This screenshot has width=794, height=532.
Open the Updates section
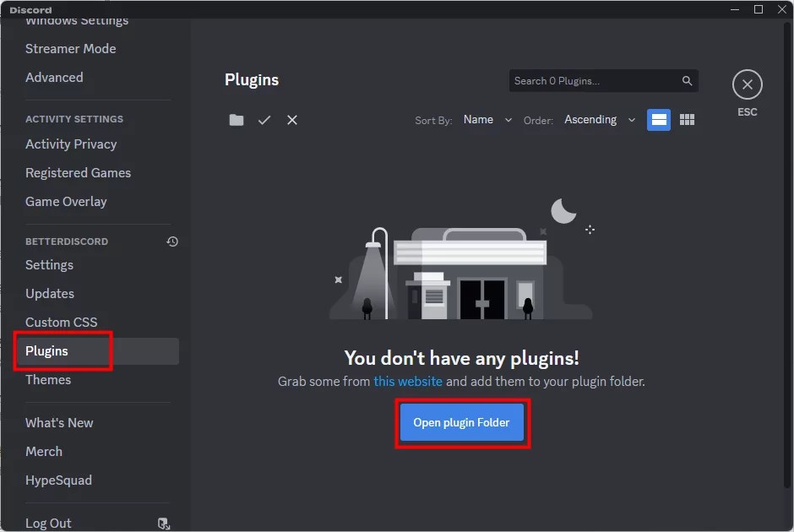[x=49, y=293]
